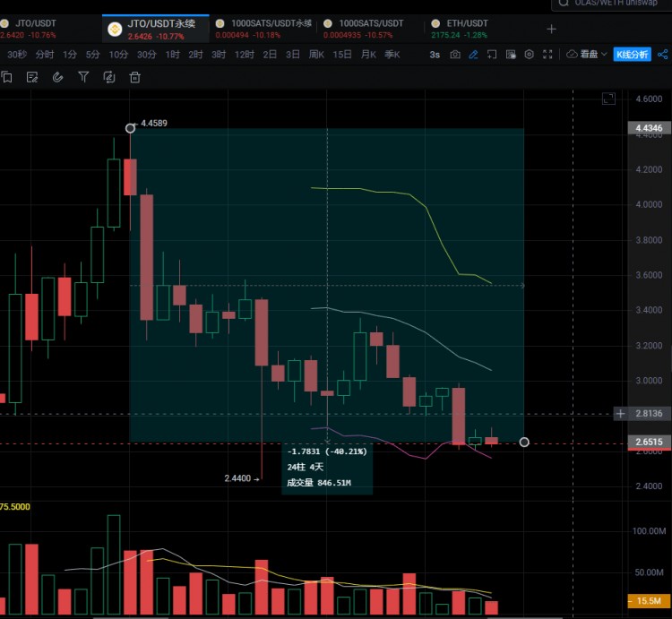Select the 1时 timeframe
The image size is (672, 619).
point(172,55)
